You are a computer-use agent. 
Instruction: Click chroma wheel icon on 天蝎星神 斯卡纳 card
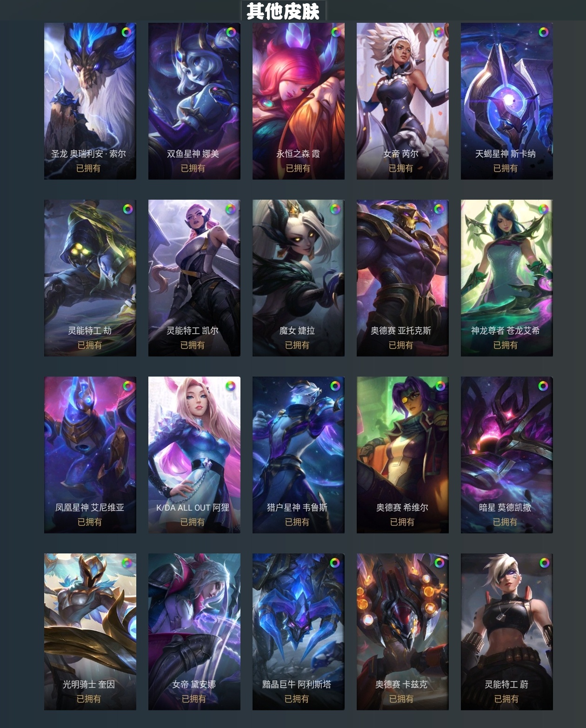tap(543, 32)
